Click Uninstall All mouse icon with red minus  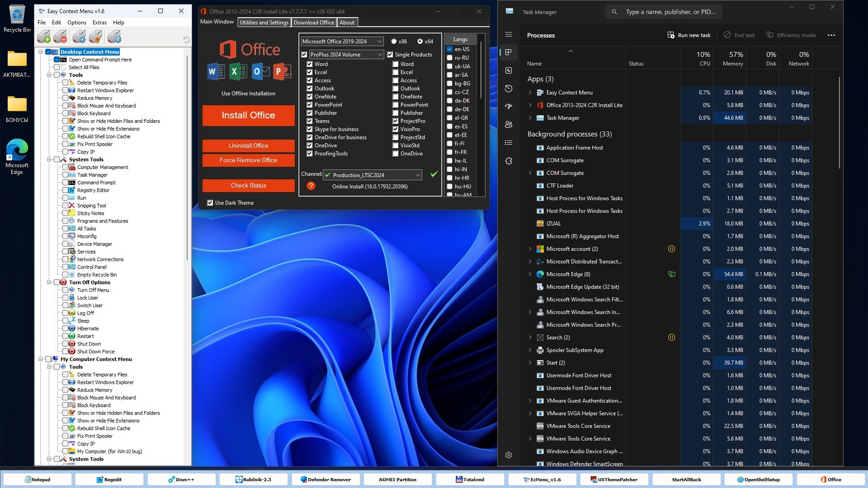(x=60, y=37)
